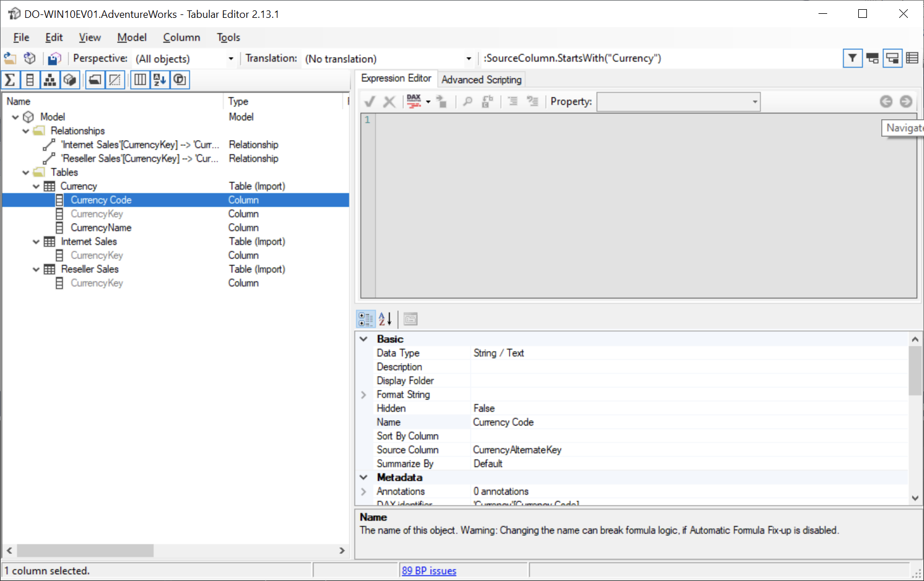Open the Model menu

click(x=131, y=37)
